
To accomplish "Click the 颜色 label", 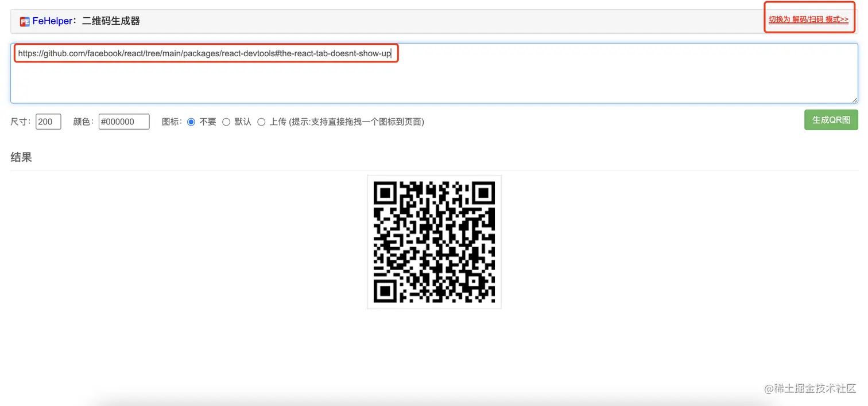I will pos(83,122).
